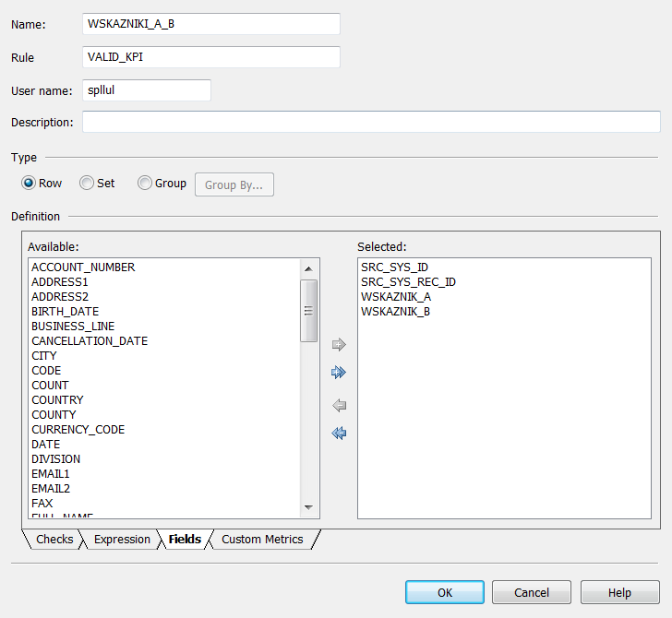Open Help for this dialog
The height and width of the screenshot is (618, 672).
click(619, 592)
